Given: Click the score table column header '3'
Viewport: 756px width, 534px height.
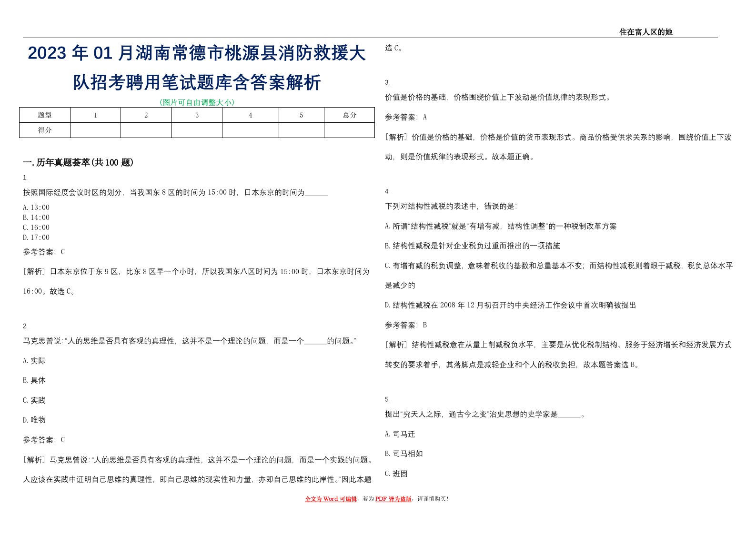Looking at the screenshot, I should coord(197,115).
